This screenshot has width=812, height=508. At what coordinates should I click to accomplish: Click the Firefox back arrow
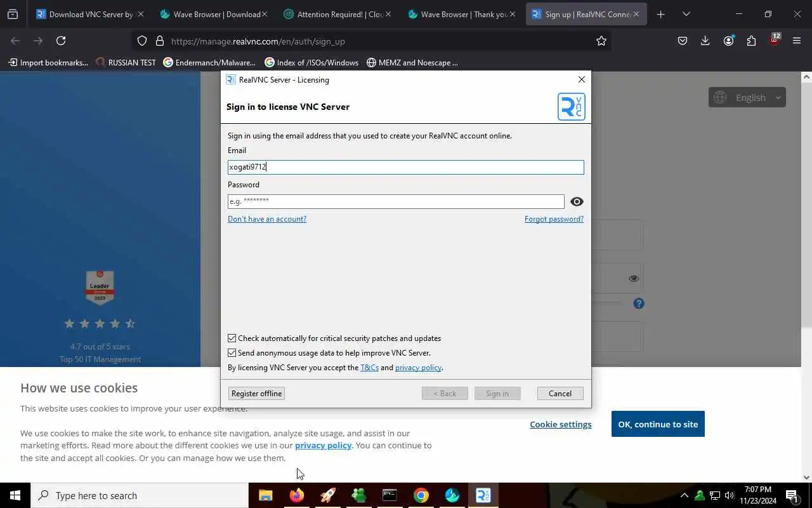15,41
